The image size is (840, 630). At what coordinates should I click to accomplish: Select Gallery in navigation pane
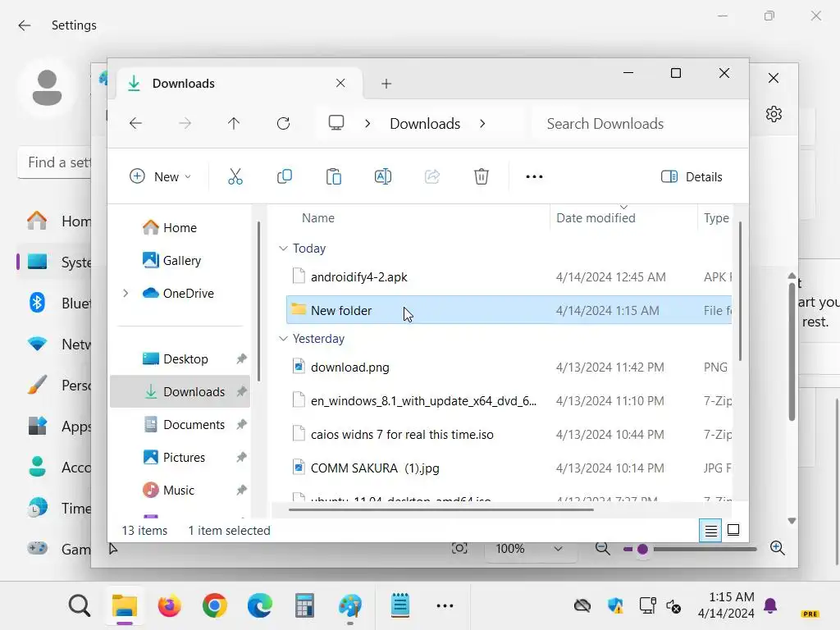pos(180,260)
